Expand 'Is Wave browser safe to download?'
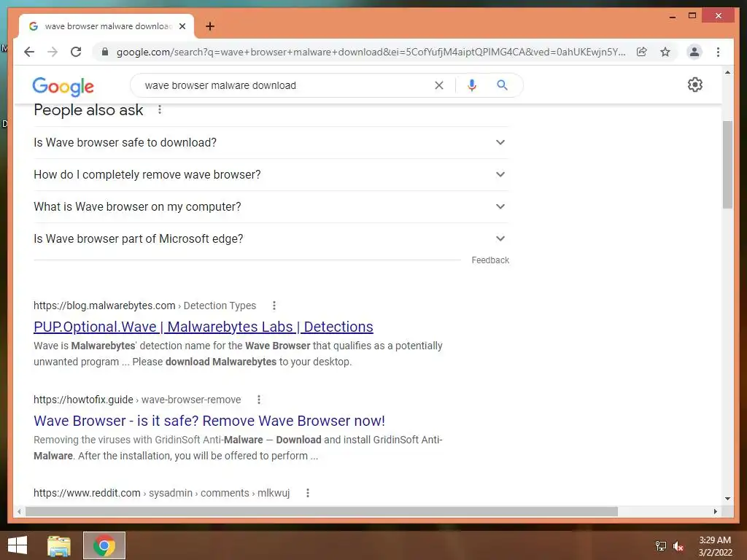This screenshot has width=747, height=560. 271,142
